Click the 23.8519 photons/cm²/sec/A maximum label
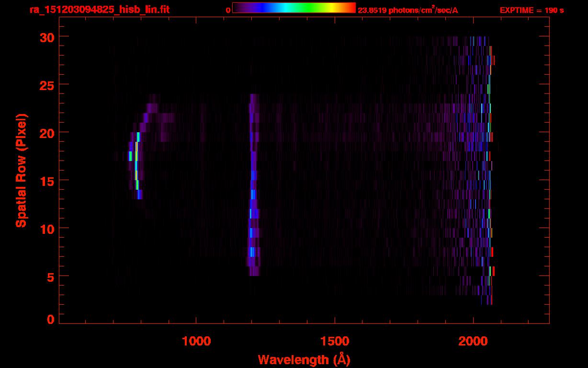 point(408,10)
